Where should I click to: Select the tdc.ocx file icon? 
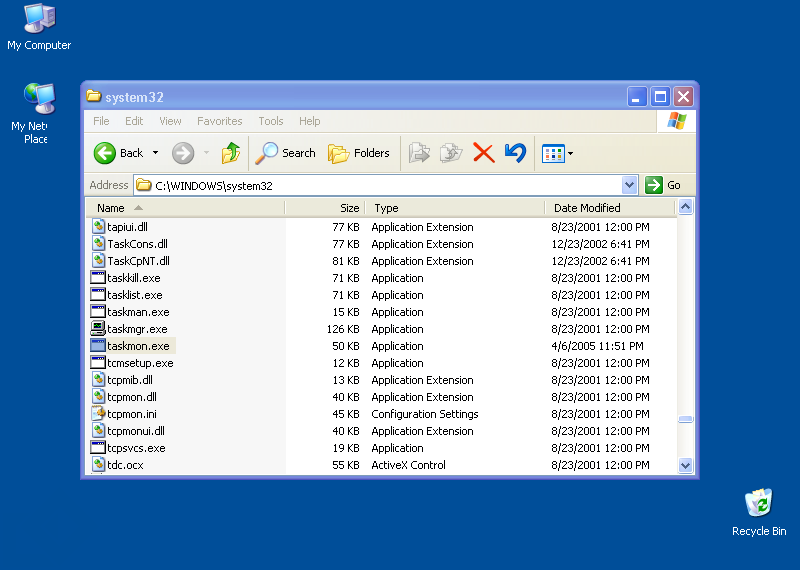[98, 465]
